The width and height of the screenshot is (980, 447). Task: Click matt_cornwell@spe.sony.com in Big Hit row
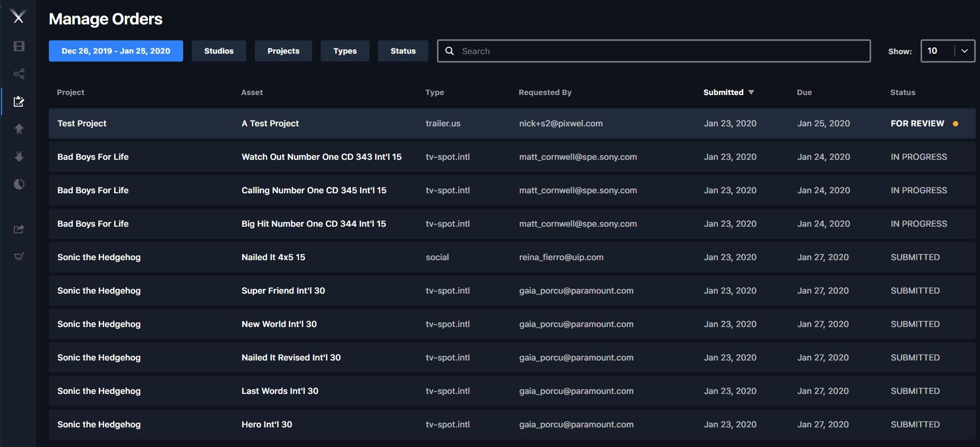578,224
